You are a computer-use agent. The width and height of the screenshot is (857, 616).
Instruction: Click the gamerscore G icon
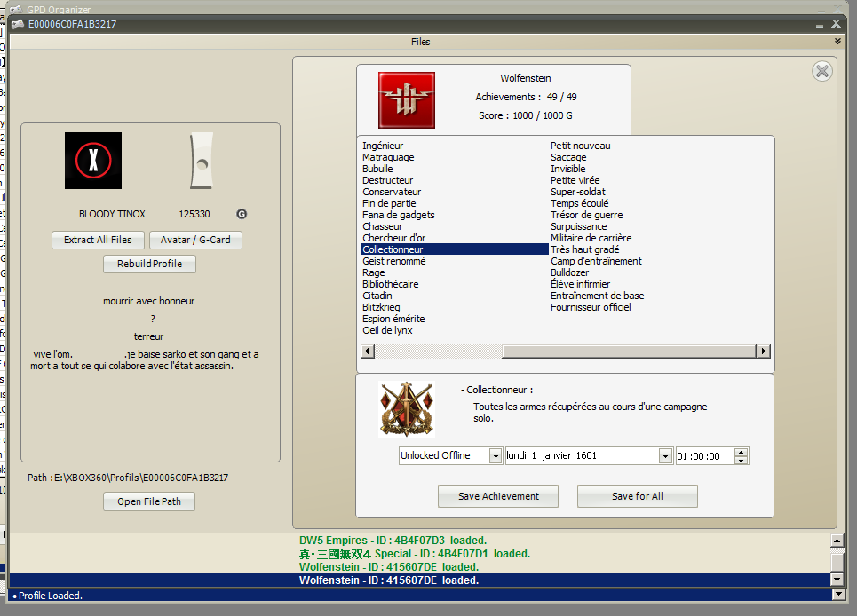click(x=242, y=214)
